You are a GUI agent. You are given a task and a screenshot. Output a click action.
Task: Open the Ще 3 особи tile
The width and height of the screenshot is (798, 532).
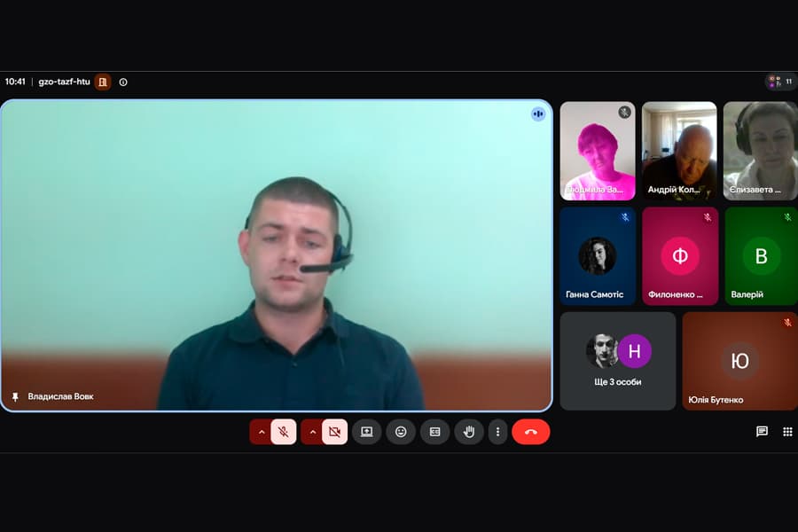[618, 361]
